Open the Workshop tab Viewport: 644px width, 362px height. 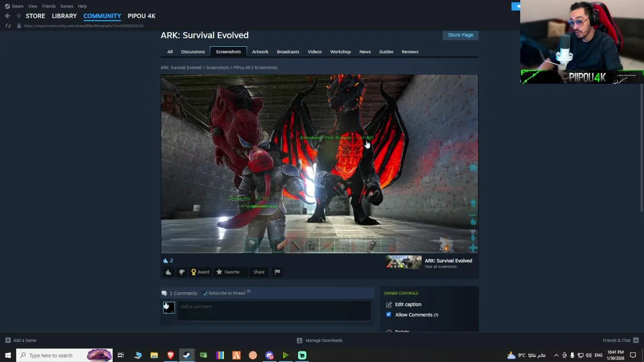pos(341,52)
